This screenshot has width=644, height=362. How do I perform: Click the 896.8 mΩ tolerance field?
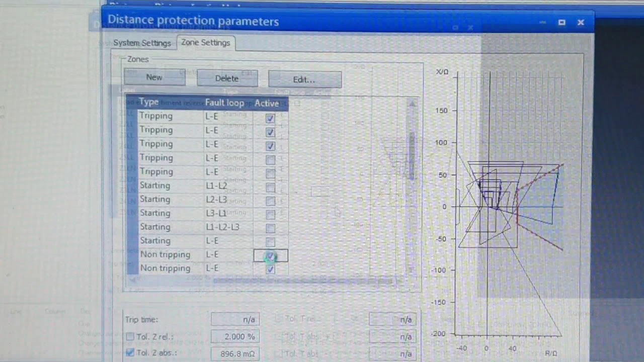pos(235,354)
